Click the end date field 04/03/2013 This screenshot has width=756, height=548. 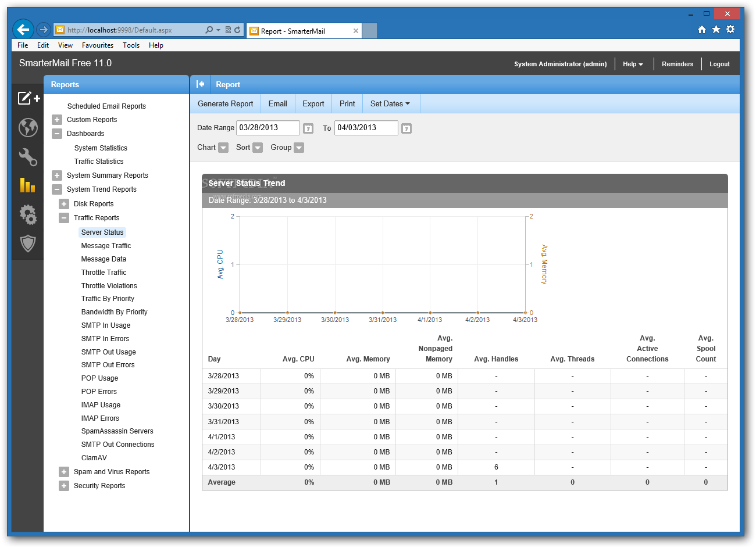point(366,128)
